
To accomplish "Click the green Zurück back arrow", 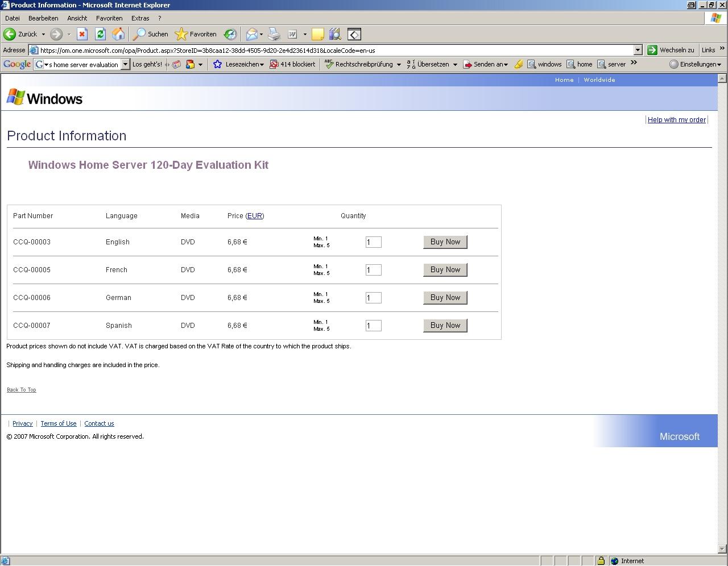I will coord(10,34).
